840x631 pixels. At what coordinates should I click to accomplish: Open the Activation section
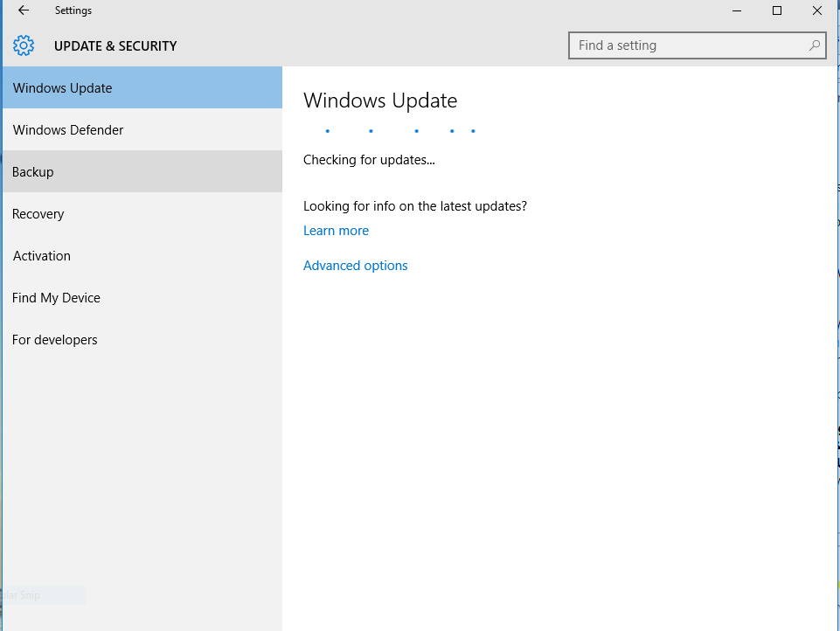pyautogui.click(x=142, y=255)
